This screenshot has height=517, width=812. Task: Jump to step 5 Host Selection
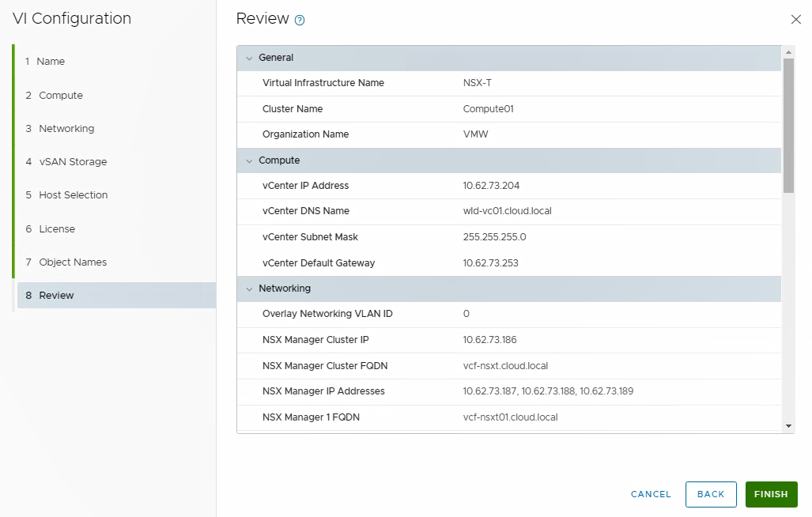(x=73, y=195)
